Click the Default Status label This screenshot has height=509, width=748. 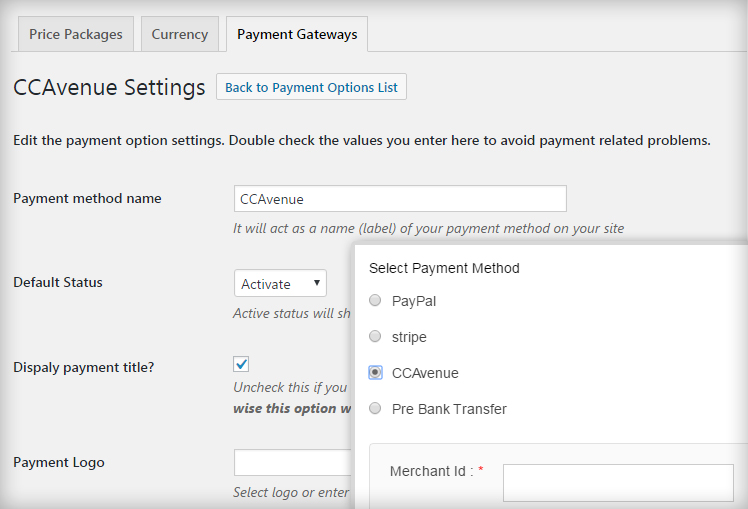point(58,282)
